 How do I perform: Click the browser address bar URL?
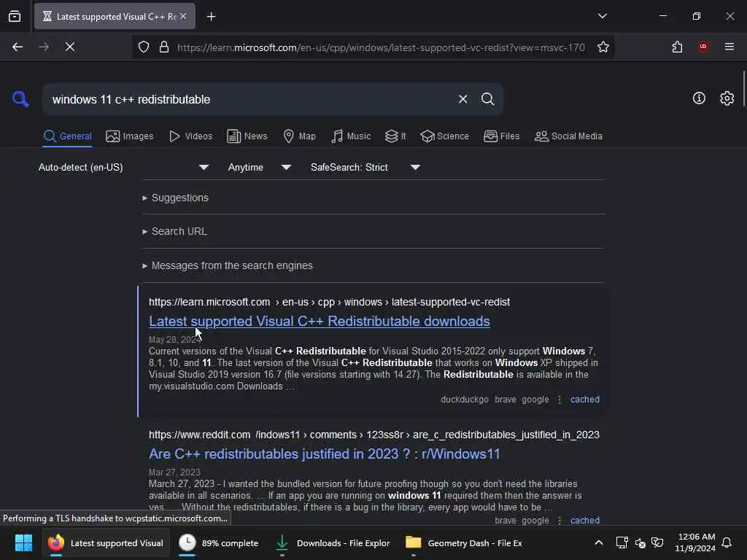(x=381, y=47)
